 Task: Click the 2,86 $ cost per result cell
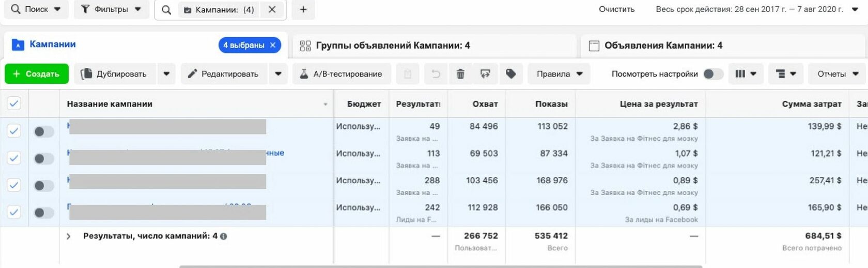[x=685, y=126]
